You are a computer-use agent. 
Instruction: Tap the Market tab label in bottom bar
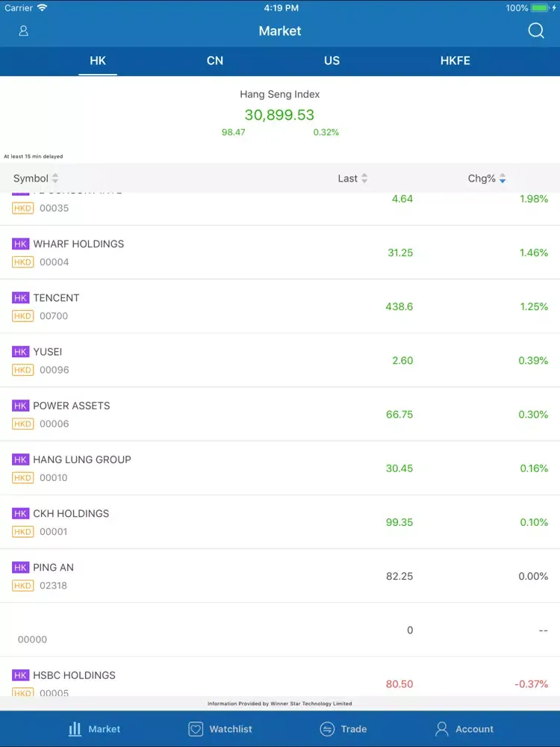105,729
